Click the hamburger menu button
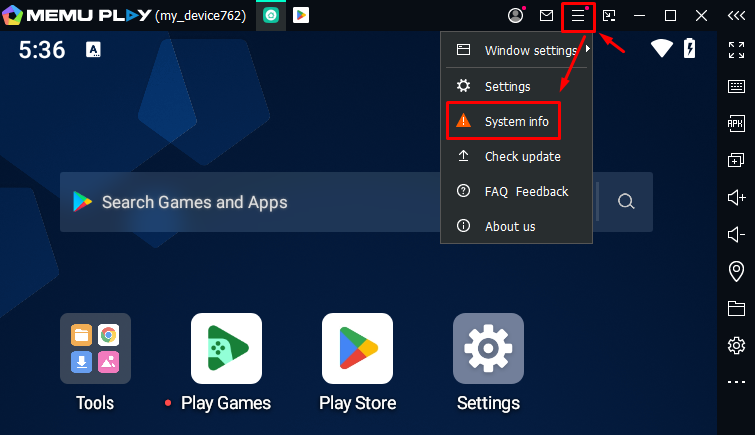The image size is (755, 435). [578, 16]
